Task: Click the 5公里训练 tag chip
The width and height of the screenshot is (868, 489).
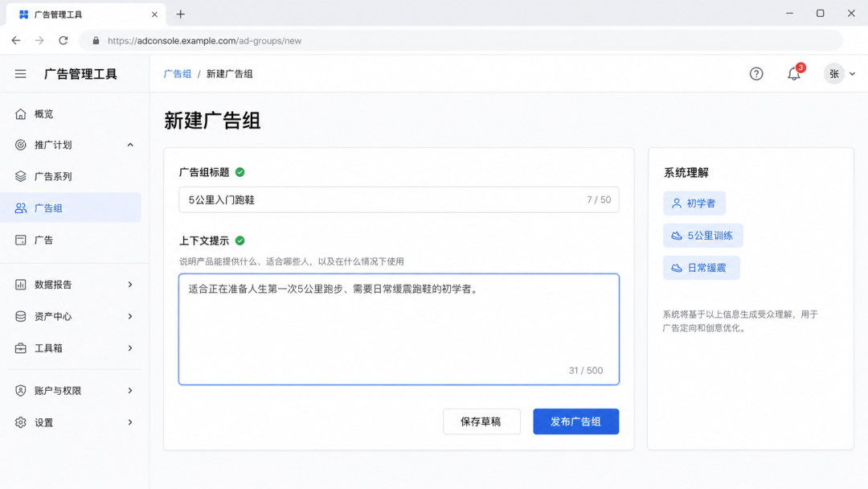Action: click(x=703, y=236)
